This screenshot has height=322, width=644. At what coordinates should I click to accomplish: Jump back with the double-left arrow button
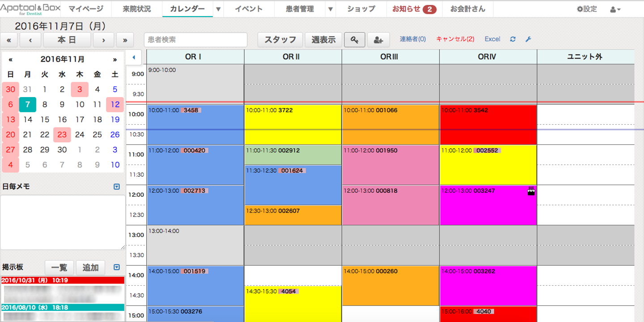tap(9, 40)
